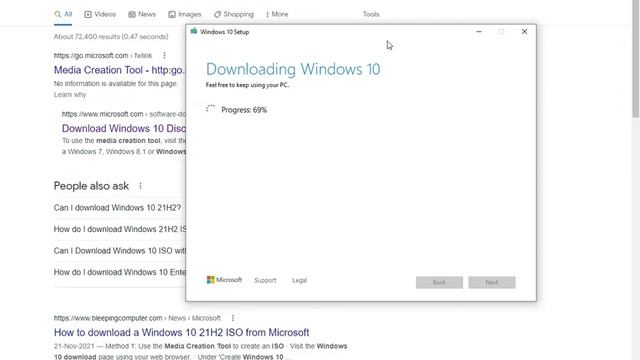Click the Images tab picture icon
The width and height of the screenshot is (640, 360).
click(172, 14)
